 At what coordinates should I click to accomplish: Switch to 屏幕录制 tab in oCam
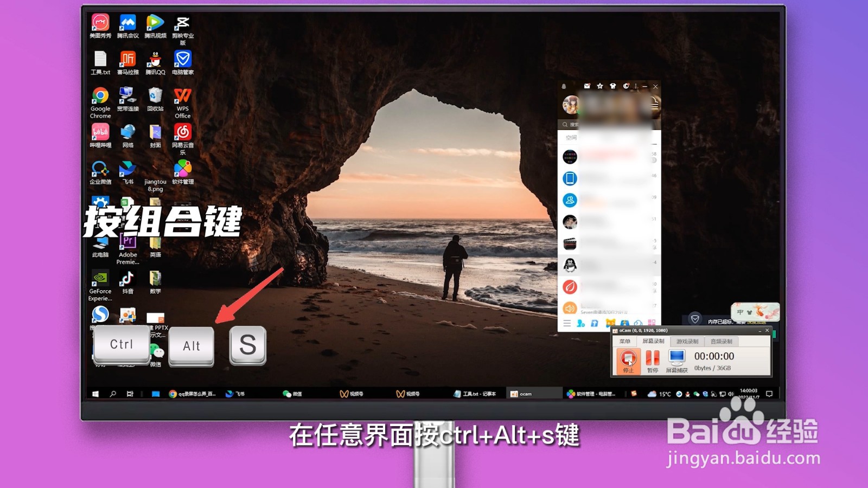click(653, 342)
